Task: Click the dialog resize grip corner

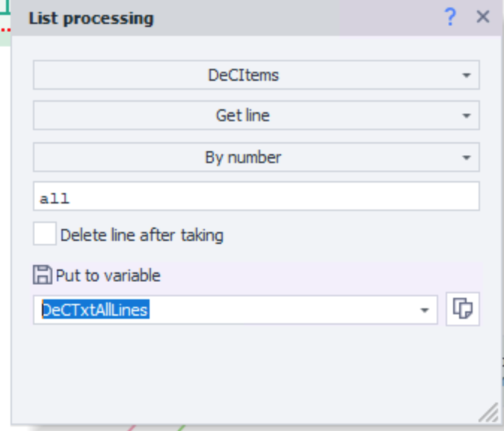Action: pyautogui.click(x=488, y=412)
